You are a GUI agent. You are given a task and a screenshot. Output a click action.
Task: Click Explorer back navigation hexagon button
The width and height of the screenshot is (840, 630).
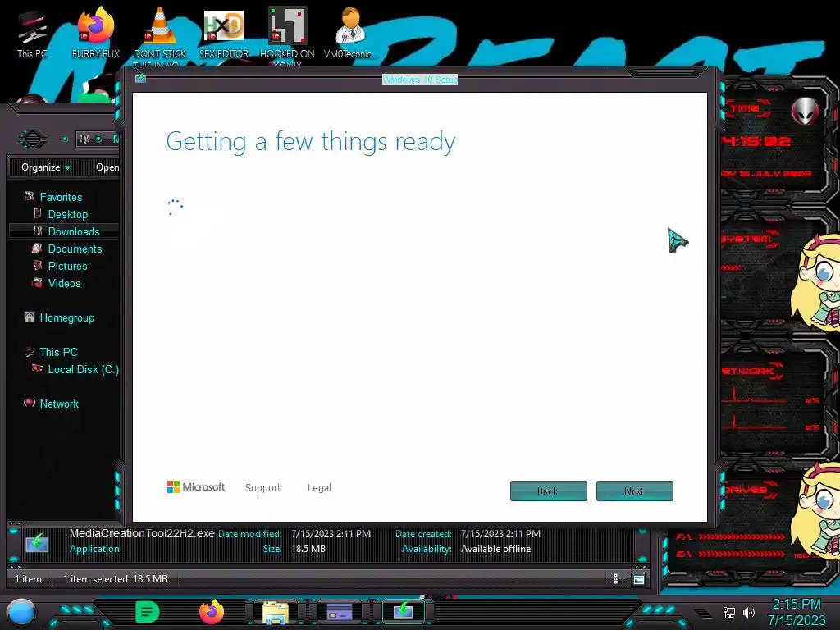click(33, 139)
